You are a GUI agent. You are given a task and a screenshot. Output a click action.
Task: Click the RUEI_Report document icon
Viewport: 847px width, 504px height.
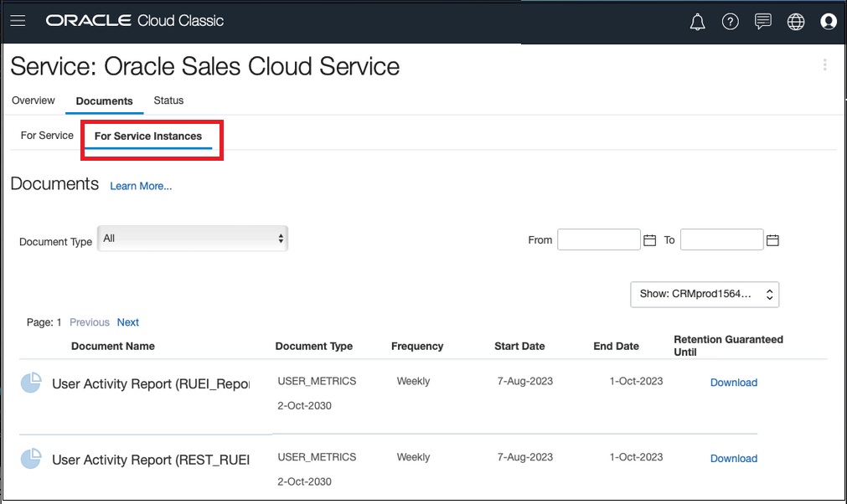click(x=30, y=383)
